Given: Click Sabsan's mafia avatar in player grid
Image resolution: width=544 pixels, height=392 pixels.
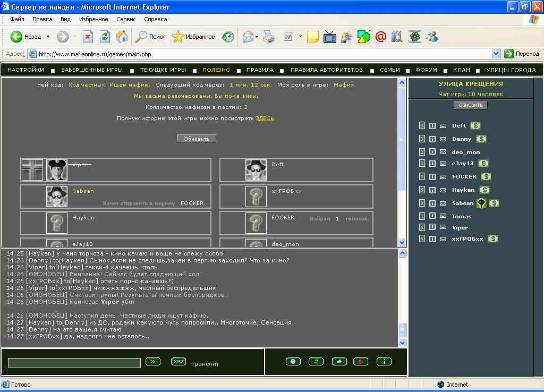Looking at the screenshot, I should coord(57,196).
